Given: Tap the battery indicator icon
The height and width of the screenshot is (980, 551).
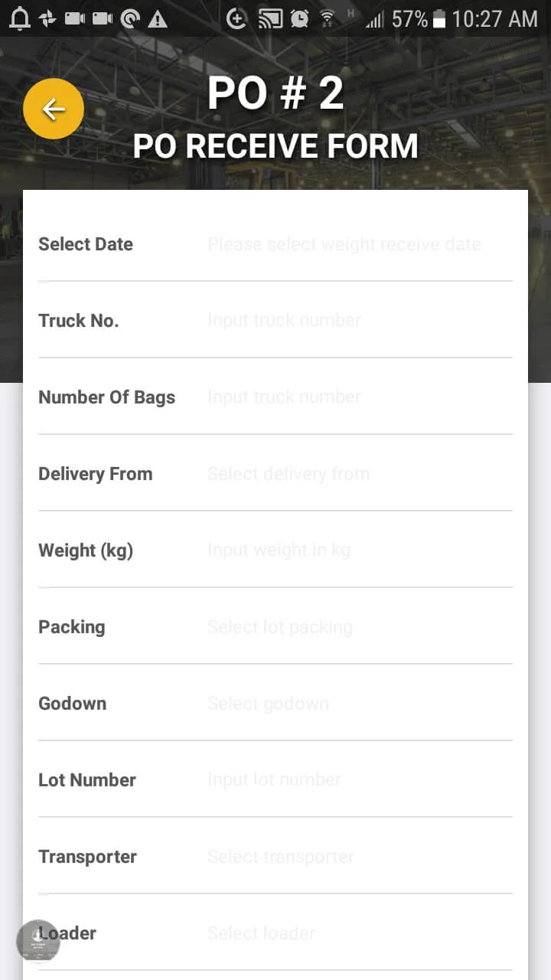Looking at the screenshot, I should point(439,19).
